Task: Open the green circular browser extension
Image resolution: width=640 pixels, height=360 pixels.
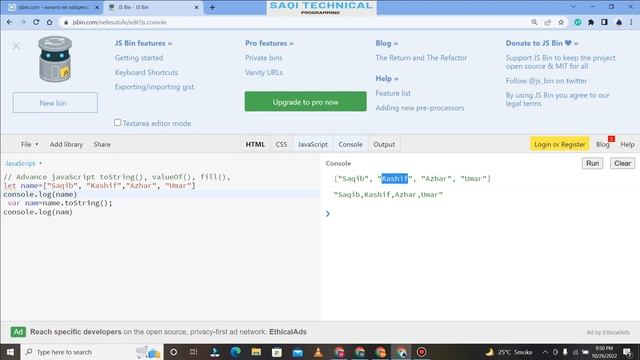Action: tap(578, 22)
